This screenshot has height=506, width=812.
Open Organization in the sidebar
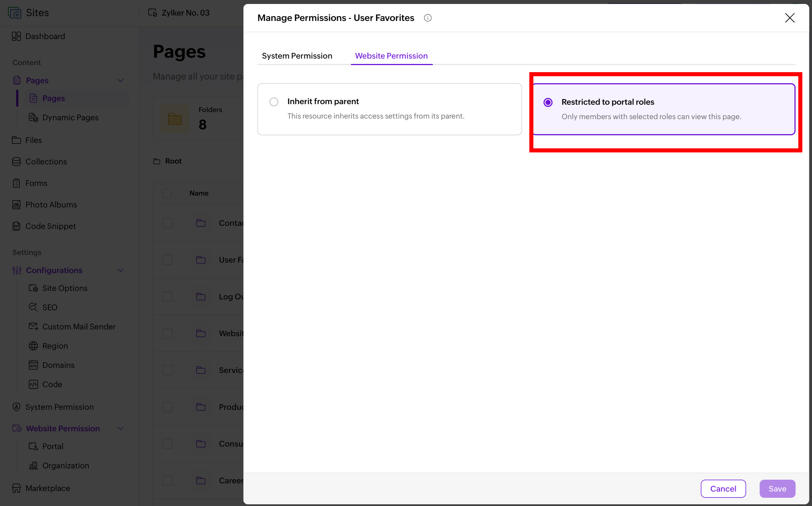[66, 466]
